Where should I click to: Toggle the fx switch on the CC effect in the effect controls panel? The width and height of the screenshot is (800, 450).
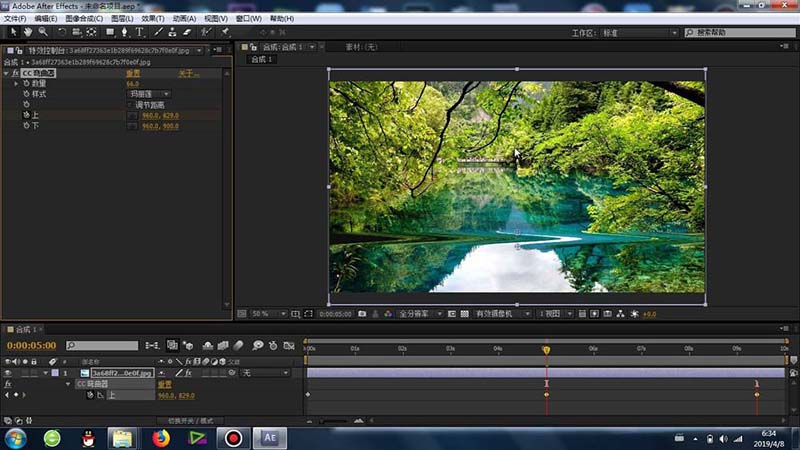click(15, 73)
